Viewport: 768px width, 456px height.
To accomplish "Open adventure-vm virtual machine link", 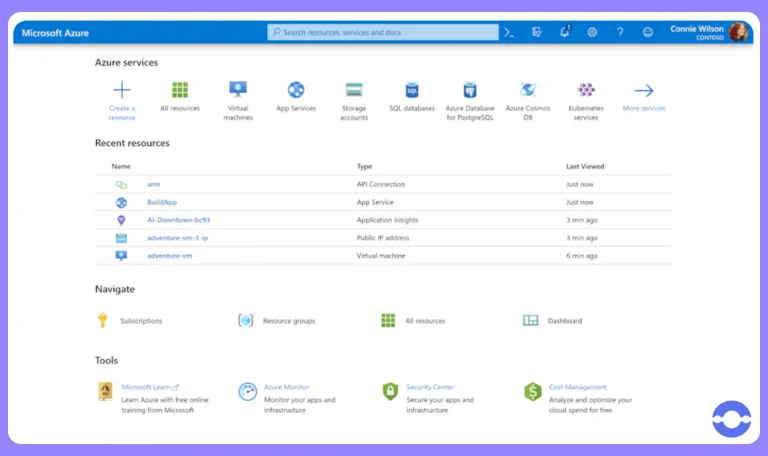I will 169,256.
